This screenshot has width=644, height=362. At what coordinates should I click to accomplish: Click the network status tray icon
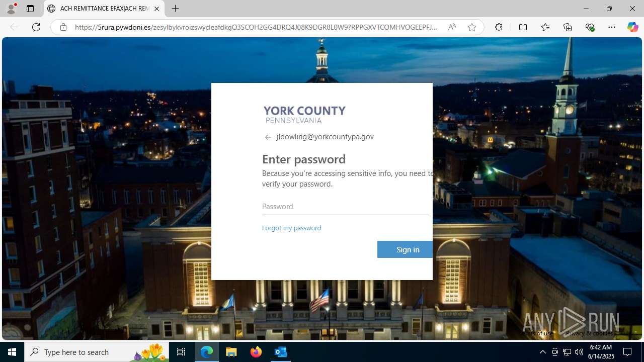point(567,352)
